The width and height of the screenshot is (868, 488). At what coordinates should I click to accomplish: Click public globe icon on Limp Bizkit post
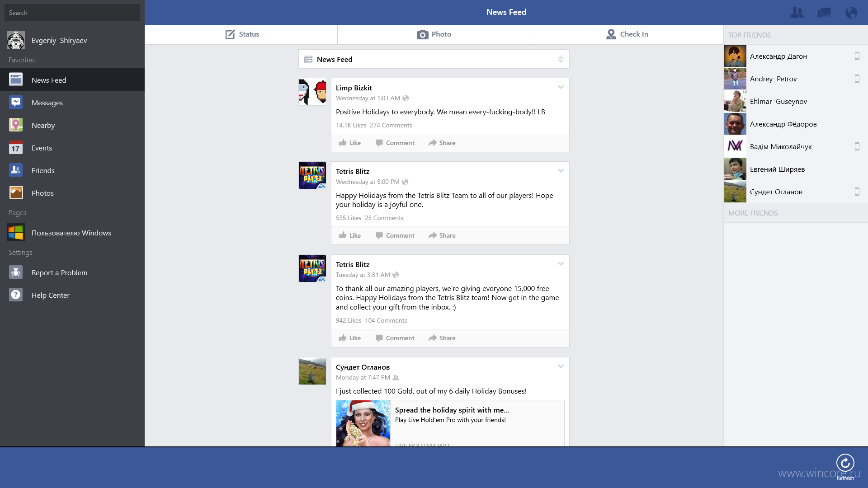(406, 98)
